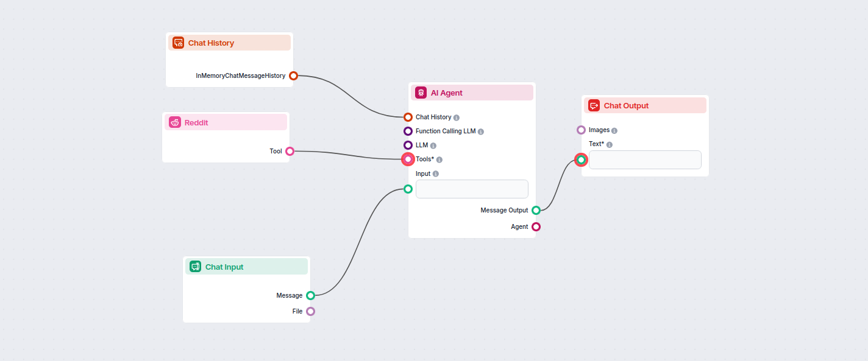
Task: Click the Agent output label
Action: pyautogui.click(x=519, y=226)
